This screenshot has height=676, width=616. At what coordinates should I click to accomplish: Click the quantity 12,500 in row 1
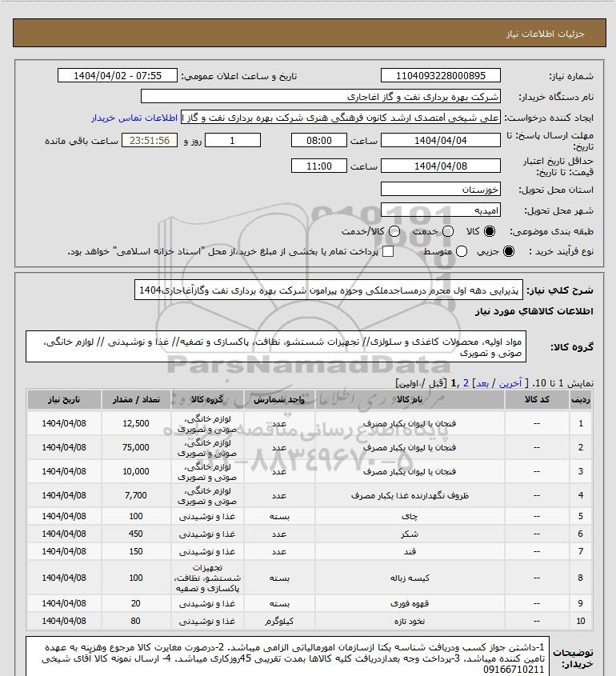[136, 423]
